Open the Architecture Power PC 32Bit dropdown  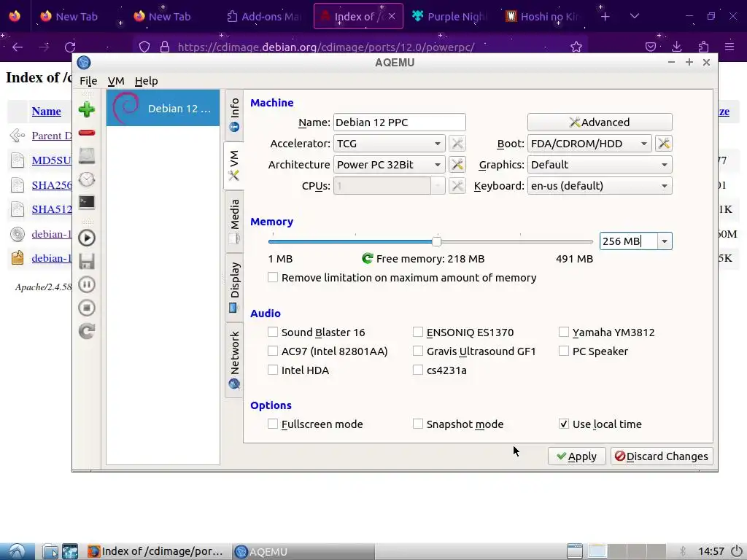tap(390, 165)
